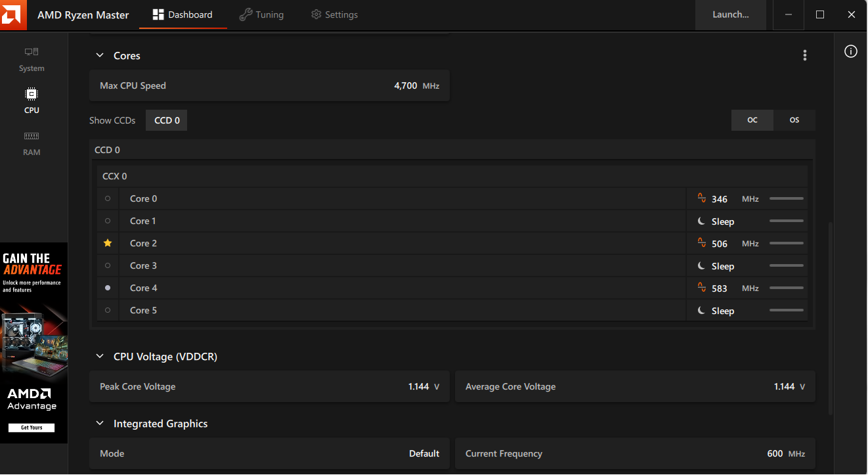Select the CPU sidebar icon
The height and width of the screenshot is (475, 868).
pyautogui.click(x=32, y=94)
